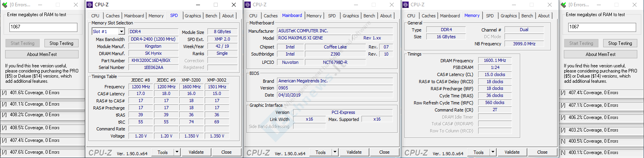Click the Max Bandwidth value DDR4-2400 (1200 MHz)
This screenshot has width=644, height=158.
tap(153, 39)
